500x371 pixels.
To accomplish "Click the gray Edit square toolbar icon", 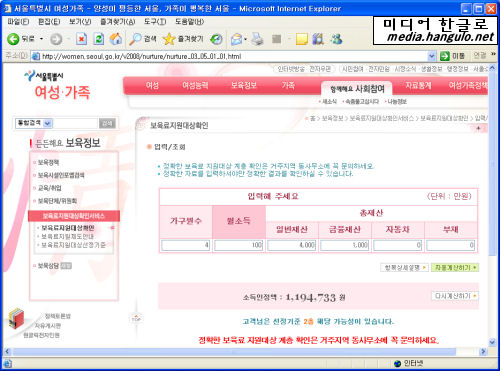I will pyautogui.click(x=276, y=39).
